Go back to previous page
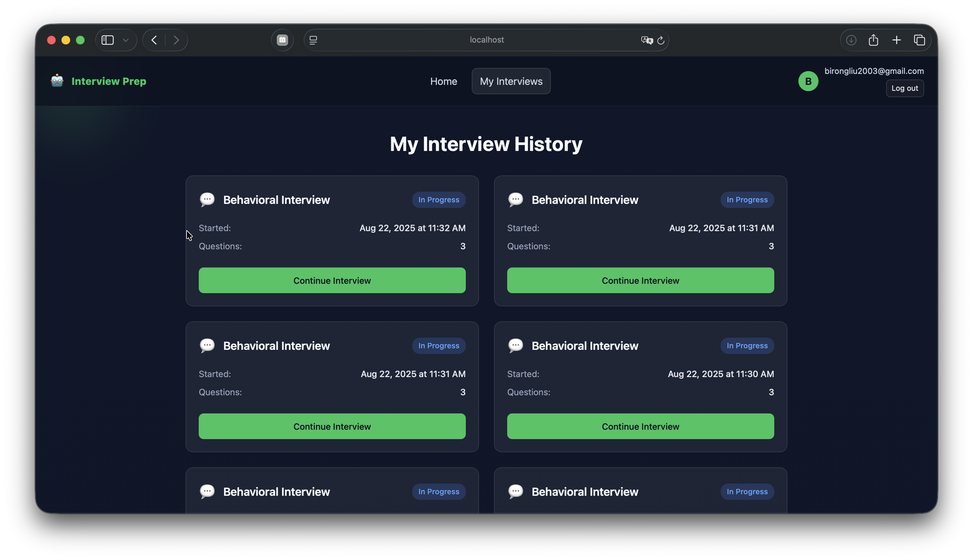Viewport: 973px width, 560px height. tap(154, 40)
